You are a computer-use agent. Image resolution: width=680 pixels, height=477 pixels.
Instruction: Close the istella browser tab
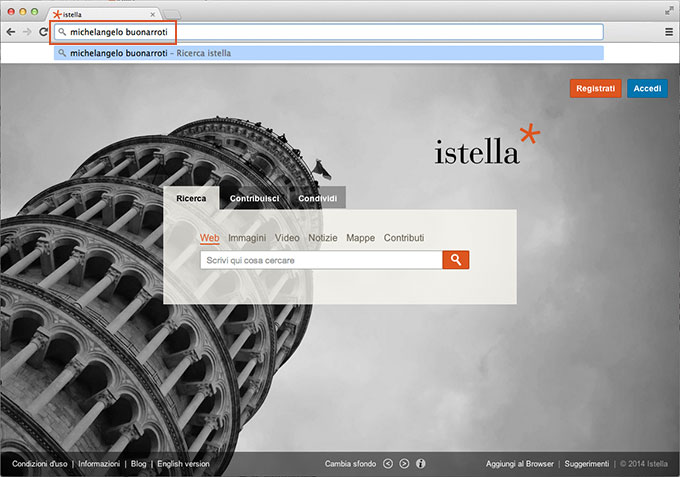pyautogui.click(x=153, y=14)
